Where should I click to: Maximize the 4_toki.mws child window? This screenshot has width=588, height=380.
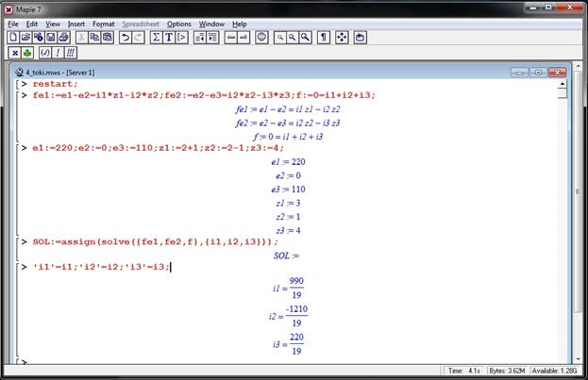pyautogui.click(x=538, y=73)
